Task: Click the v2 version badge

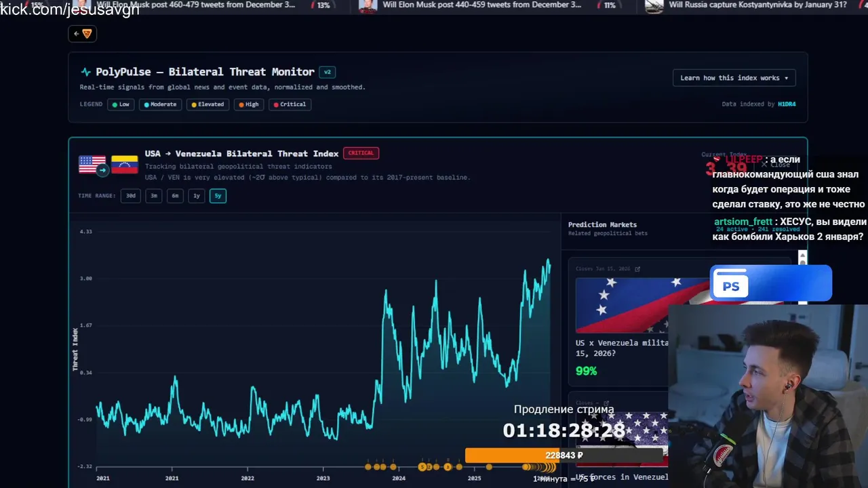Action: click(x=328, y=72)
